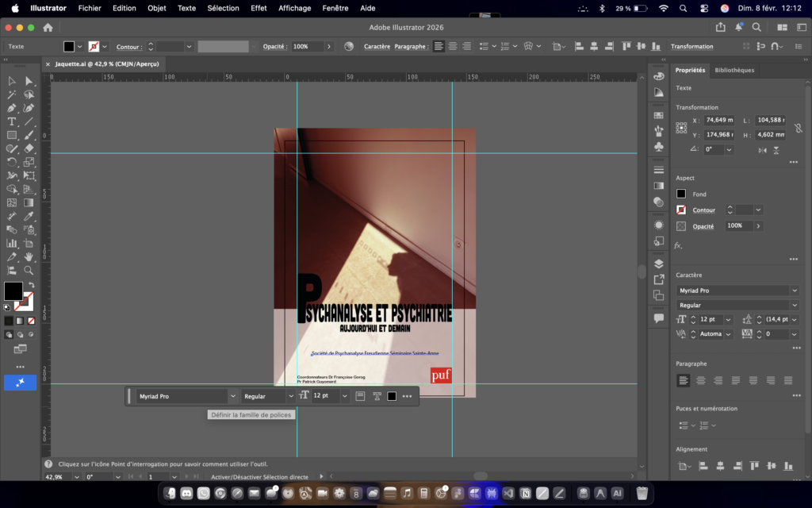
Task: Click Contour link in Aspect section
Action: (704, 210)
